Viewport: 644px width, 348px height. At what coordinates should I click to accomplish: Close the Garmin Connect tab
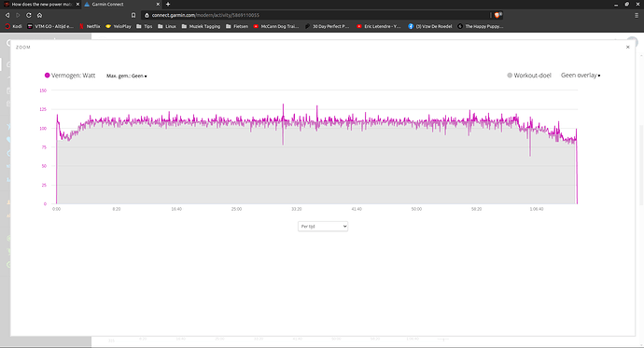coord(158,4)
